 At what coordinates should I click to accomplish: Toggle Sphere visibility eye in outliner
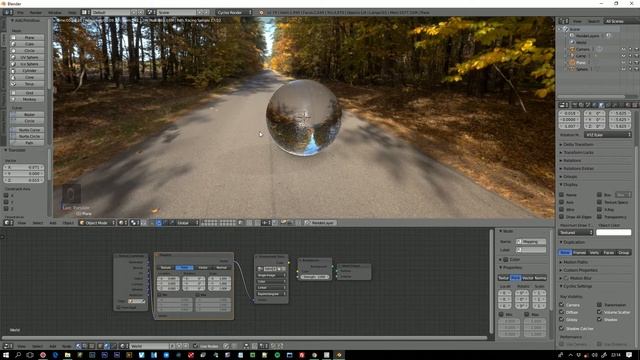pos(623,69)
